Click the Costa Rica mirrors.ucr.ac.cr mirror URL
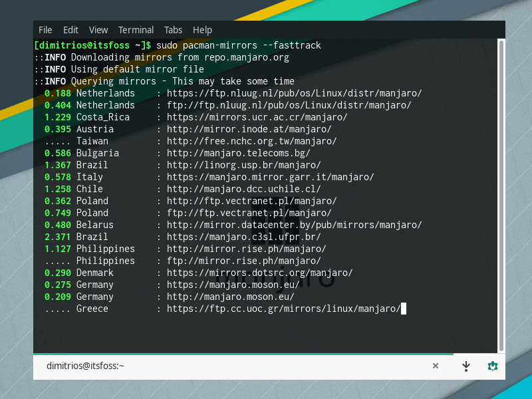The height and width of the screenshot is (399, 532). coord(257,117)
